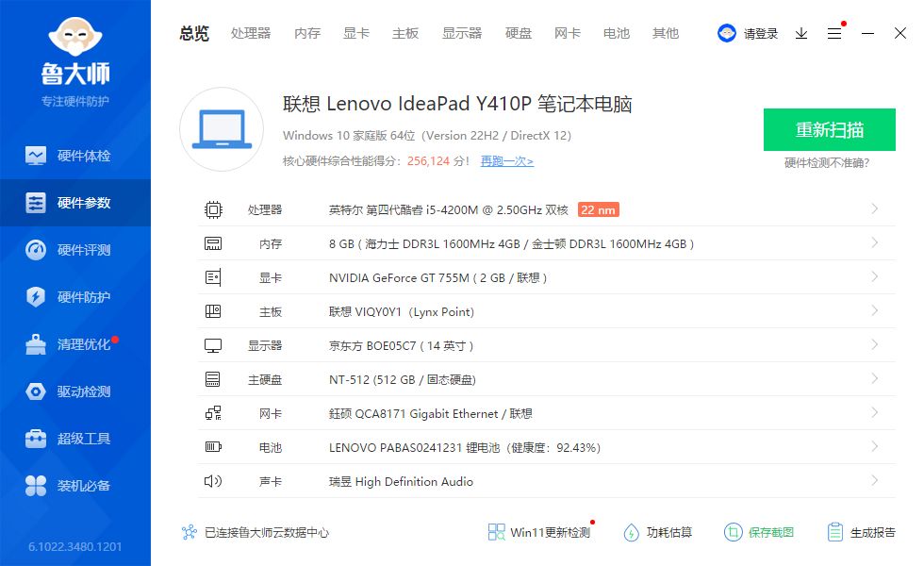Screen dimensions: 924x566
Task: Click the motherboard icon
Action: [x=213, y=311]
